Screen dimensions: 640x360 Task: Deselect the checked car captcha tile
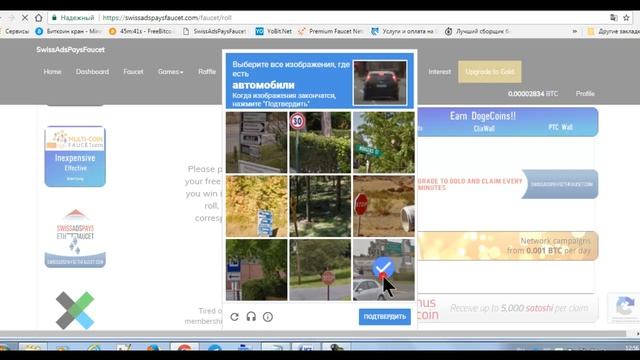384,270
